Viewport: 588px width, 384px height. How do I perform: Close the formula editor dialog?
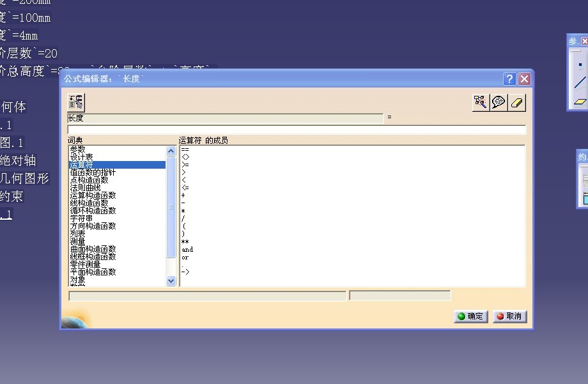524,79
